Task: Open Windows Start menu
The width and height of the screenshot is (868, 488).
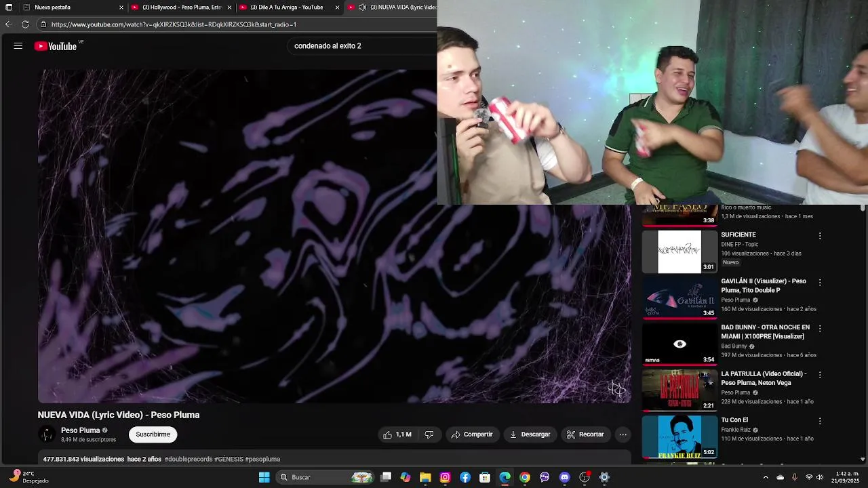Action: tap(264, 477)
